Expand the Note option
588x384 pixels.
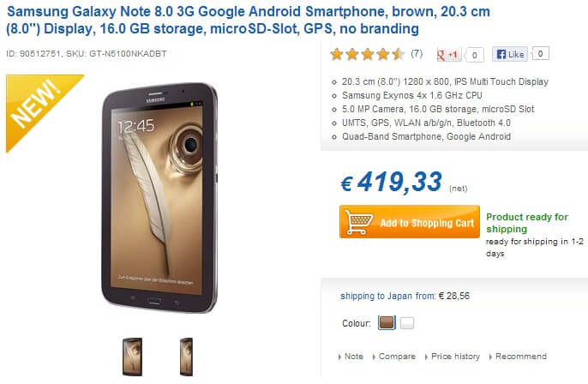point(351,357)
